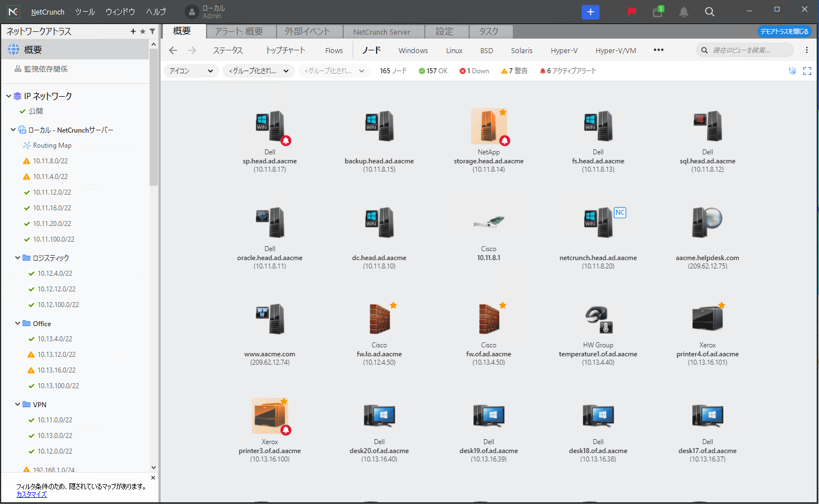Select the backup.head.ad.aacme server icon
819x504 pixels.
380,126
